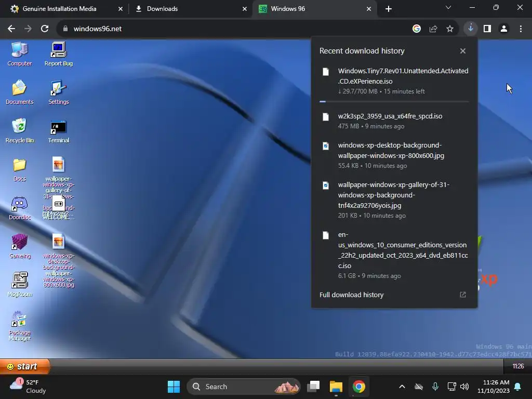
Task: Launch the Gameing shortcut
Action: [20, 247]
